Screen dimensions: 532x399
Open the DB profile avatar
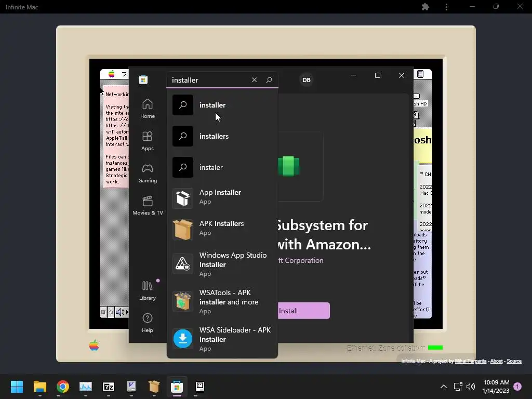click(306, 80)
